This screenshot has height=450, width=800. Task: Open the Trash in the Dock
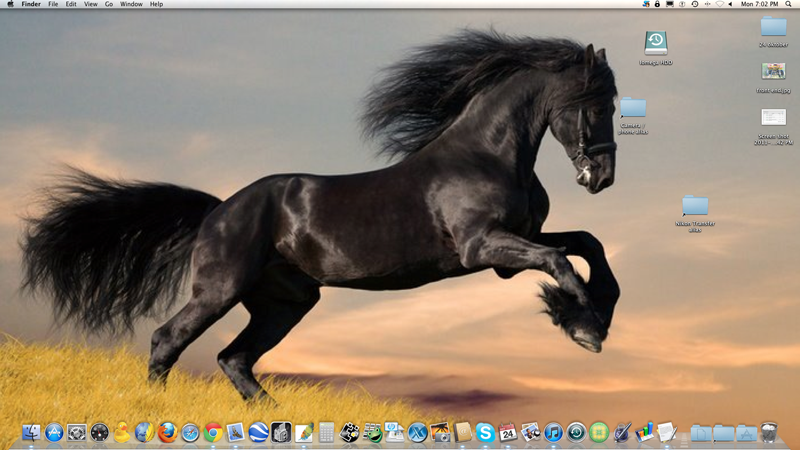tap(769, 432)
